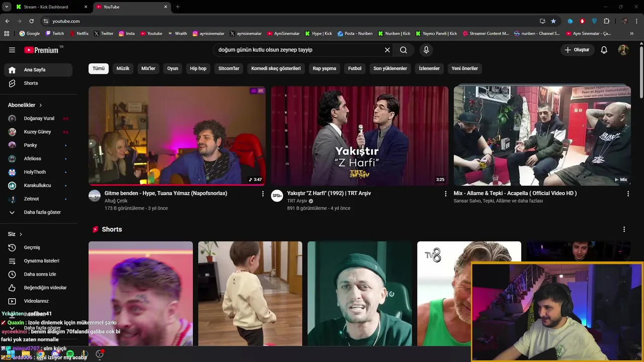Screen dimensions: 644x362
Task: Select the Futbol filter chip
Action: 355,68
